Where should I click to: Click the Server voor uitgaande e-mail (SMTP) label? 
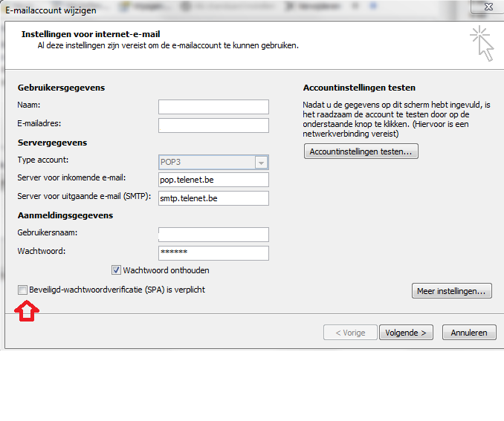coord(84,196)
